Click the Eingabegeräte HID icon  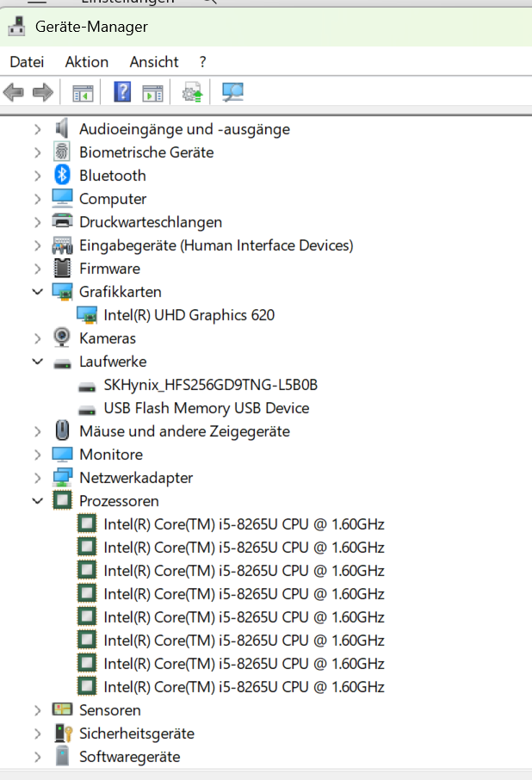point(62,245)
